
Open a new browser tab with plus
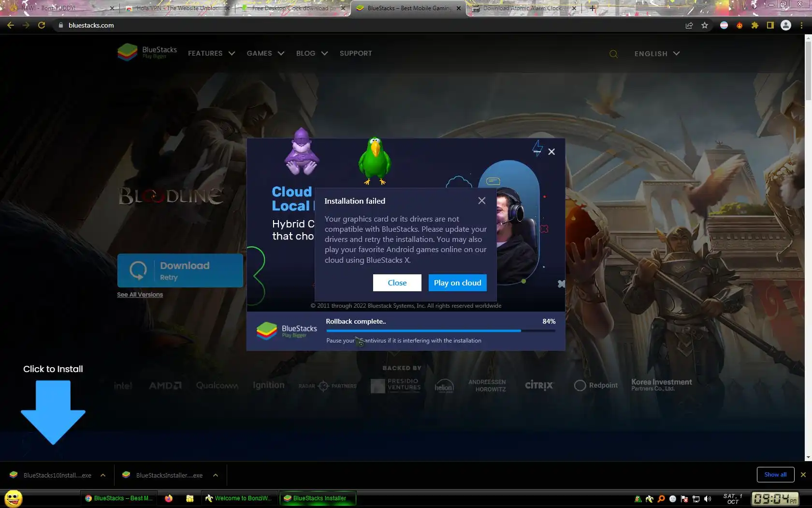point(593,8)
